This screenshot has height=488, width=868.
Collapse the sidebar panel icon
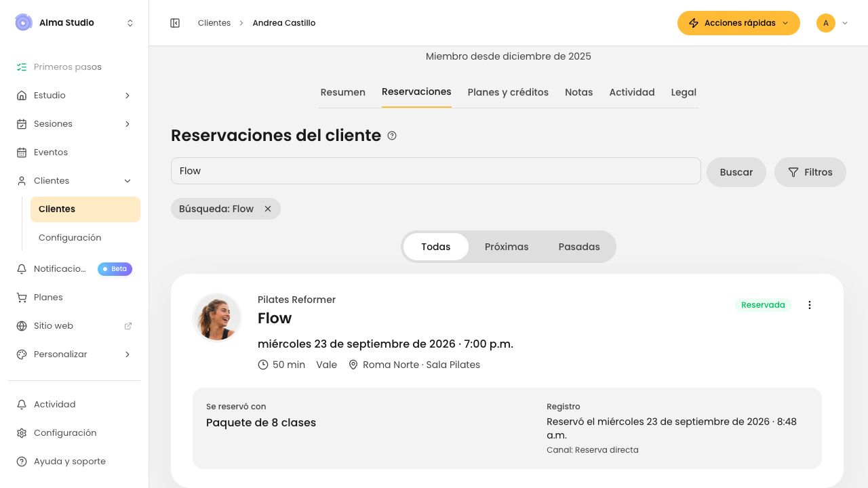[x=175, y=23]
